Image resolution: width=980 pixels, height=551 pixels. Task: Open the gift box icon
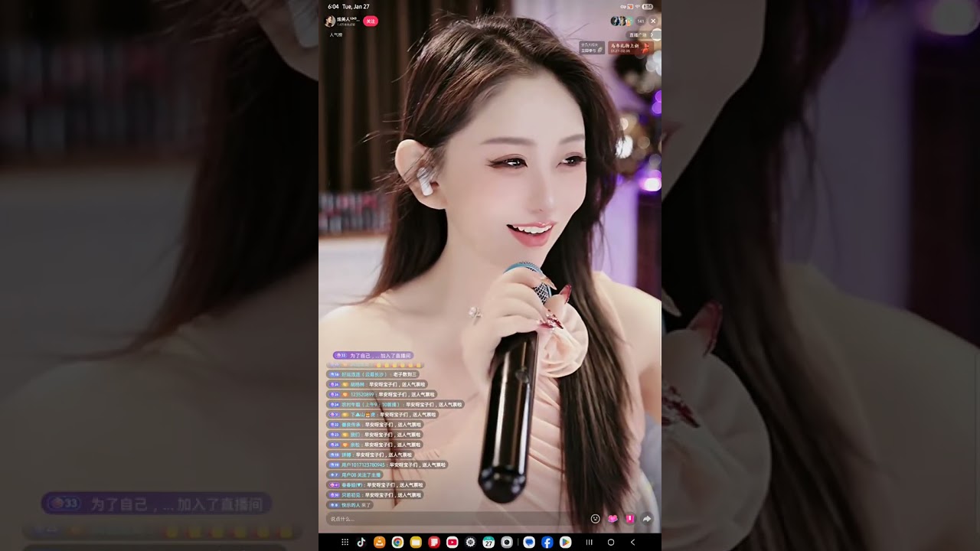point(630,519)
